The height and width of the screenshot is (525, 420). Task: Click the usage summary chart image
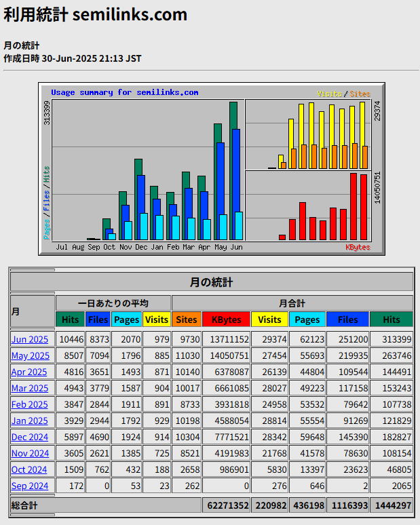click(211, 169)
